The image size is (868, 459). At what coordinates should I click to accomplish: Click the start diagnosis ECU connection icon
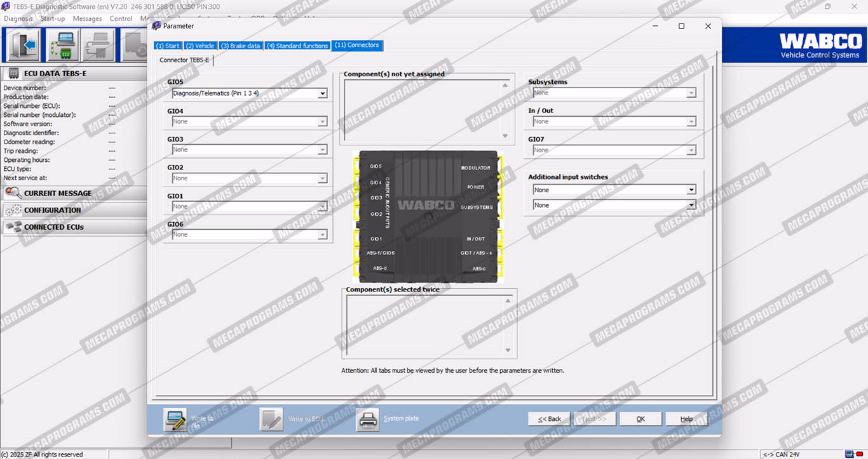(x=64, y=45)
